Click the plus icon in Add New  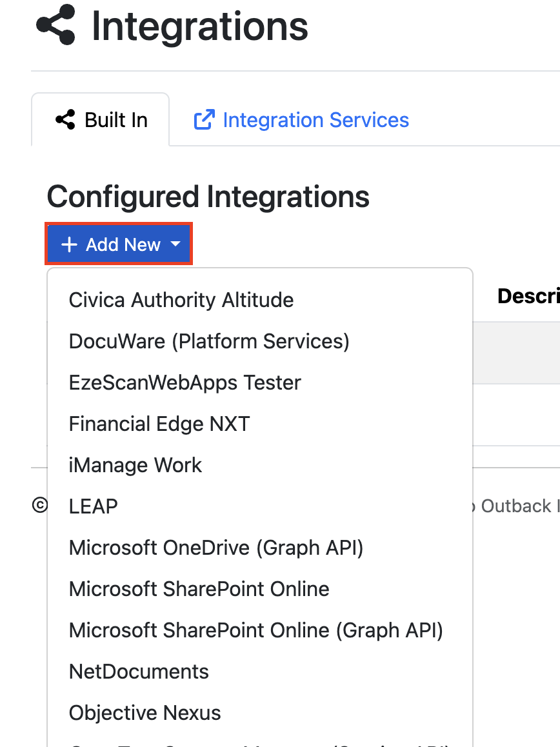click(x=69, y=244)
